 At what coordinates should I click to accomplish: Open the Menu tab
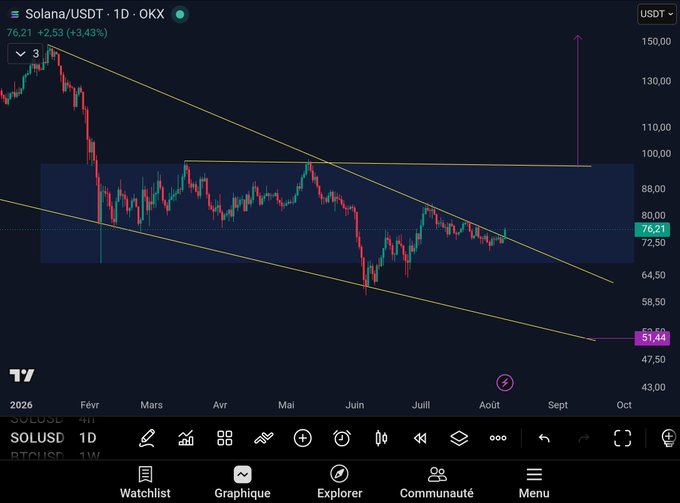[534, 482]
